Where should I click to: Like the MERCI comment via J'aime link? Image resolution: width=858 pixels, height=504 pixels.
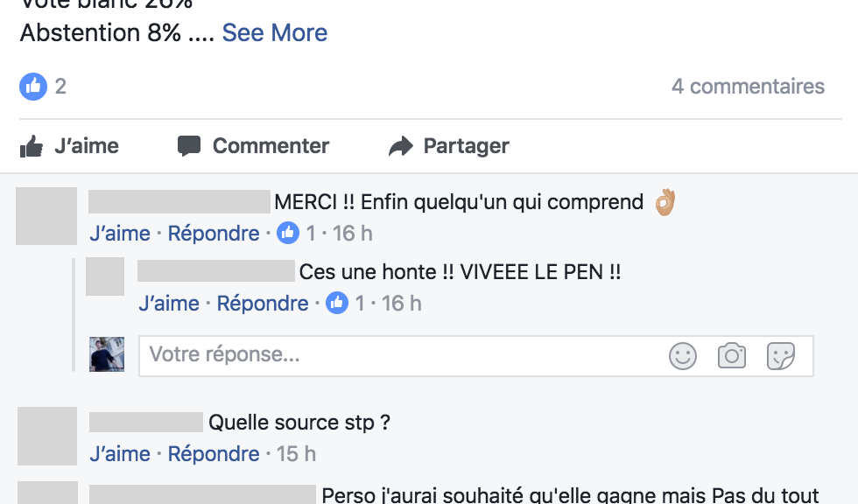[x=120, y=234]
